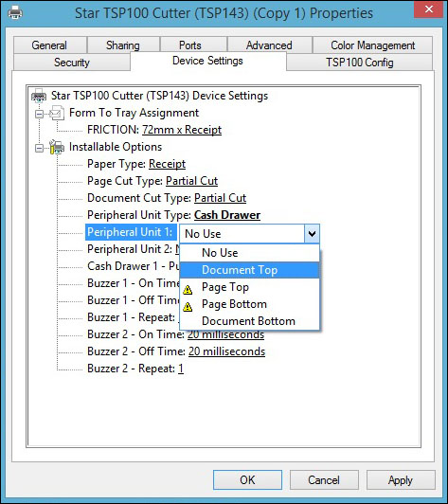Click the Peripheral Unit Type Cash Drawer value
Image resolution: width=448 pixels, height=504 pixels.
[227, 215]
